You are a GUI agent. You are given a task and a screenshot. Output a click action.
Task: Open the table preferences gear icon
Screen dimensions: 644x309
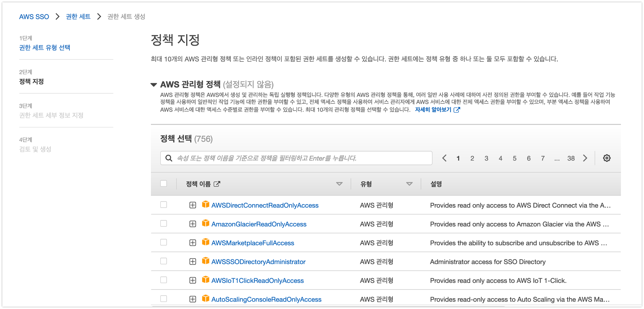[x=606, y=158]
